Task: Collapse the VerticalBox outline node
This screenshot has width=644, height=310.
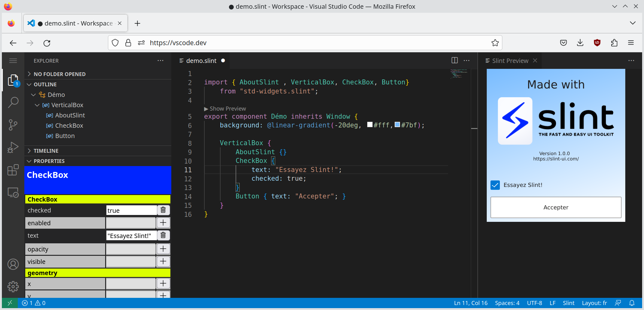Action: click(x=37, y=105)
